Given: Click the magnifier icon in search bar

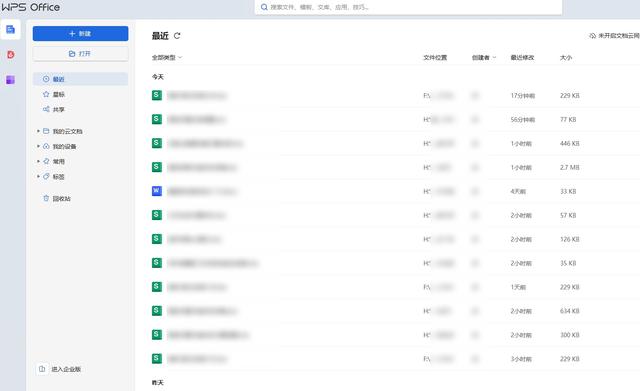Looking at the screenshot, I should tap(264, 7).
